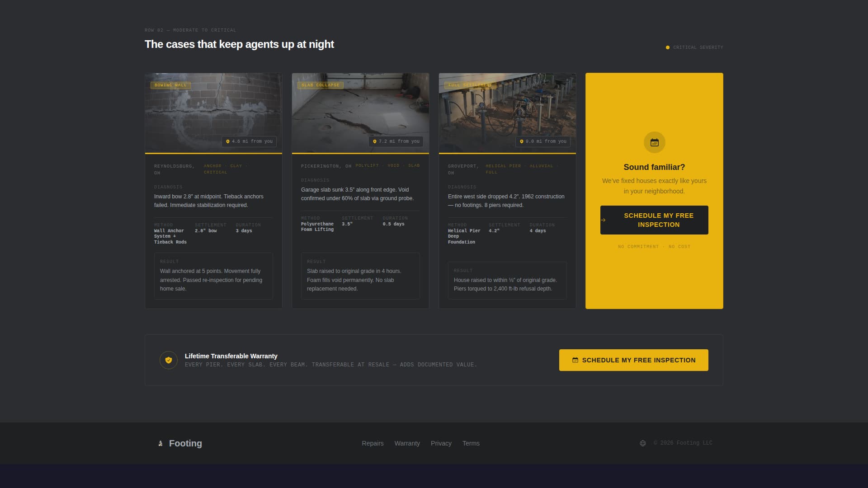
Task: Open the Warranty footer menu item
Action: coord(407,443)
